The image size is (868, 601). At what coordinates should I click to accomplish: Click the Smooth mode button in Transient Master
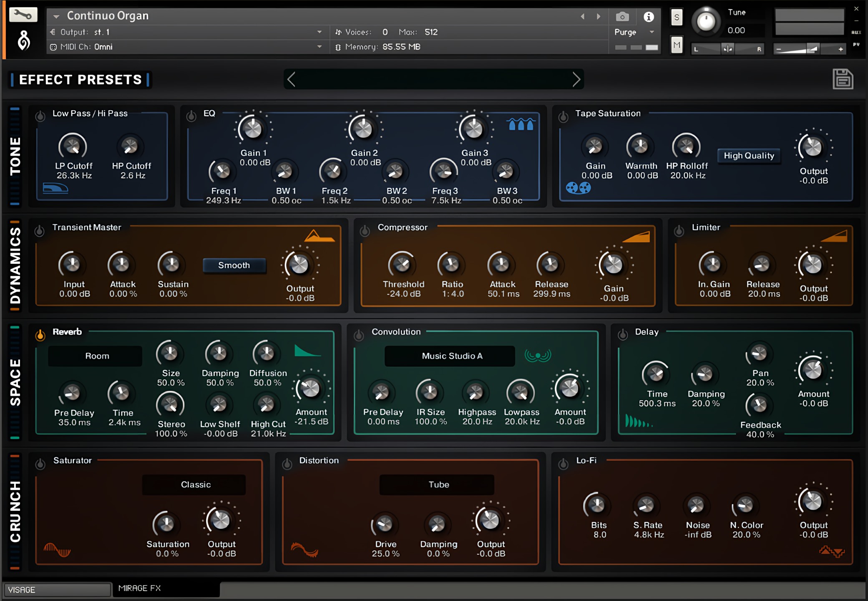(x=234, y=265)
